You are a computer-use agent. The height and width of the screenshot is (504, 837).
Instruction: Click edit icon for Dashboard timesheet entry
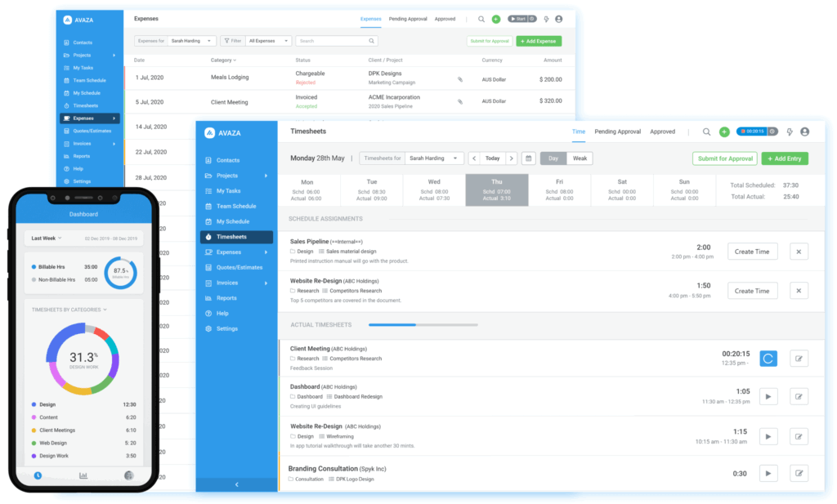click(799, 396)
